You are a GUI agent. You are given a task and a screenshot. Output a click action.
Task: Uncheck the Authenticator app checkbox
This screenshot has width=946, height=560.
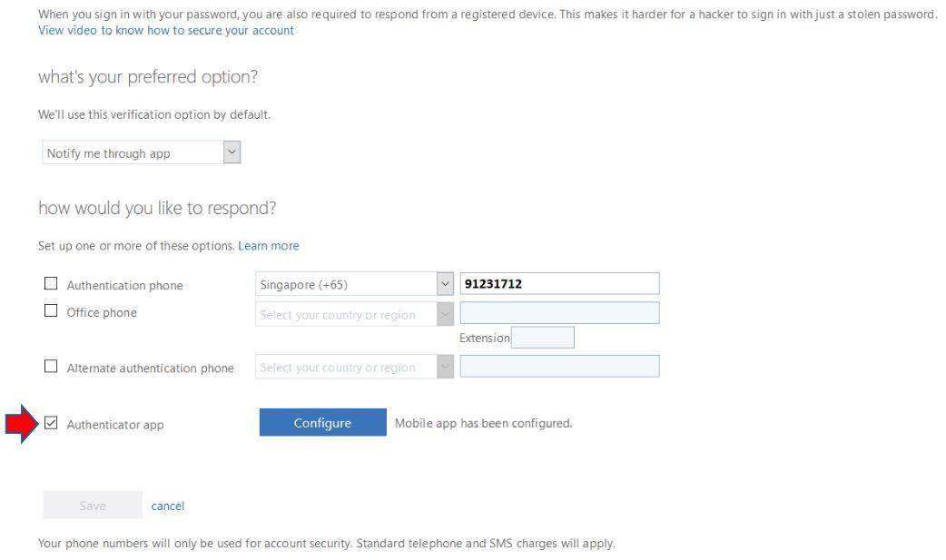pos(51,423)
